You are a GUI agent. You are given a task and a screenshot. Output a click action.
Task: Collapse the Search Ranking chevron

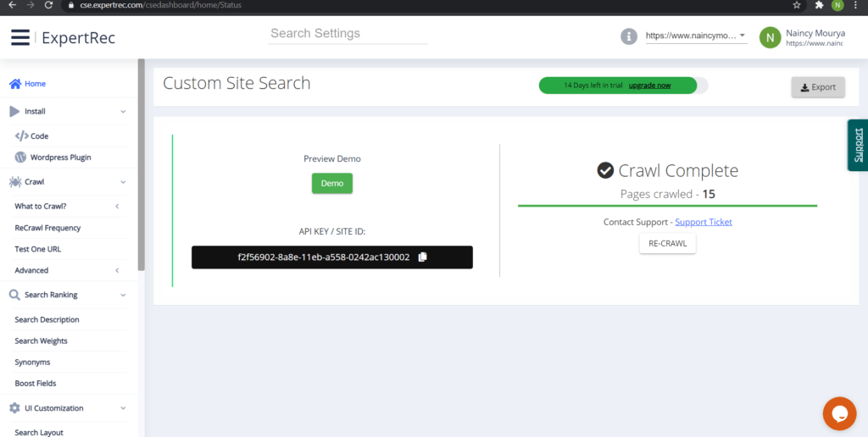pyautogui.click(x=123, y=296)
